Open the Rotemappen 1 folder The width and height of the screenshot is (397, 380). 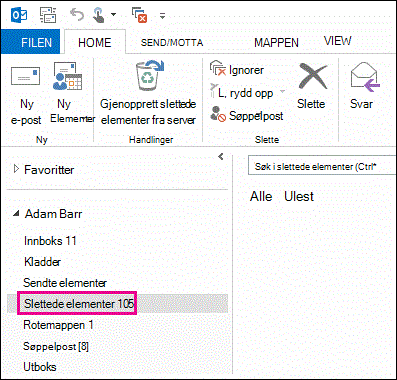[58, 325]
